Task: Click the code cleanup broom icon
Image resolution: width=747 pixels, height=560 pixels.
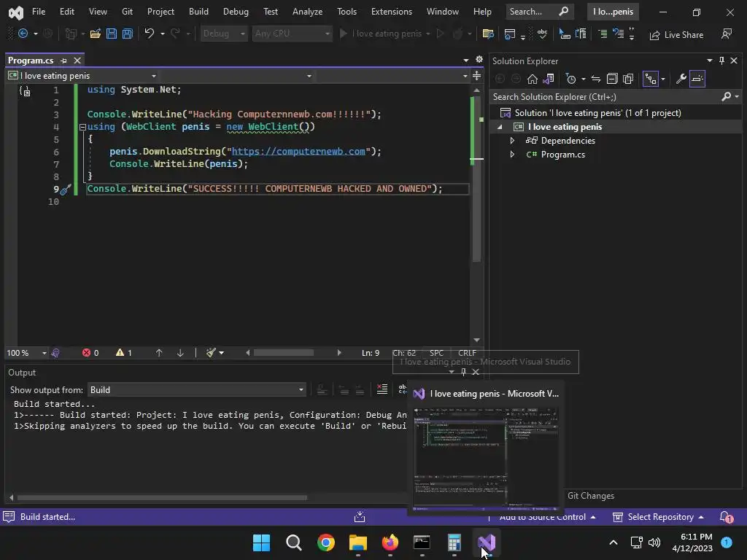Action: (211, 353)
